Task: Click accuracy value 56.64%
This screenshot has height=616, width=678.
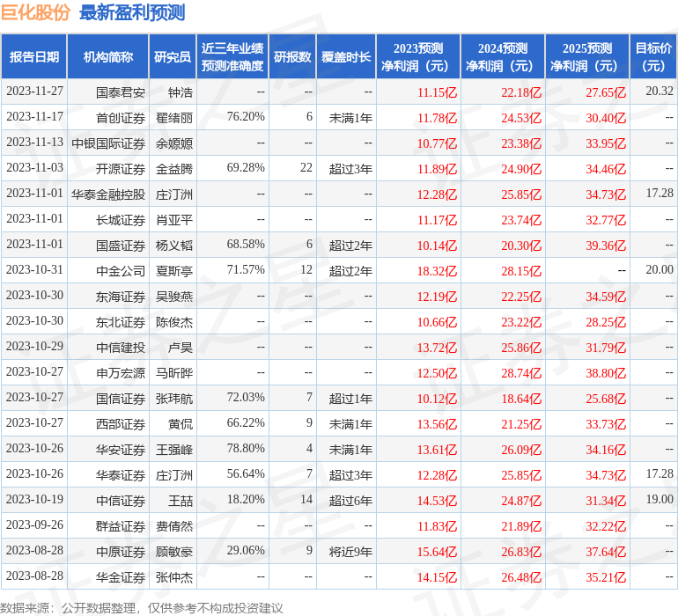Action: click(x=246, y=473)
